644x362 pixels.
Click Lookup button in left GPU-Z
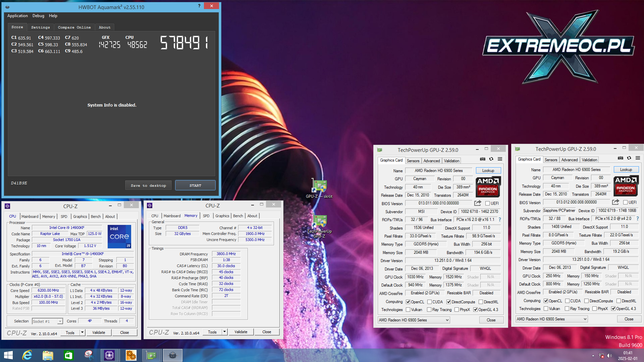pyautogui.click(x=488, y=171)
